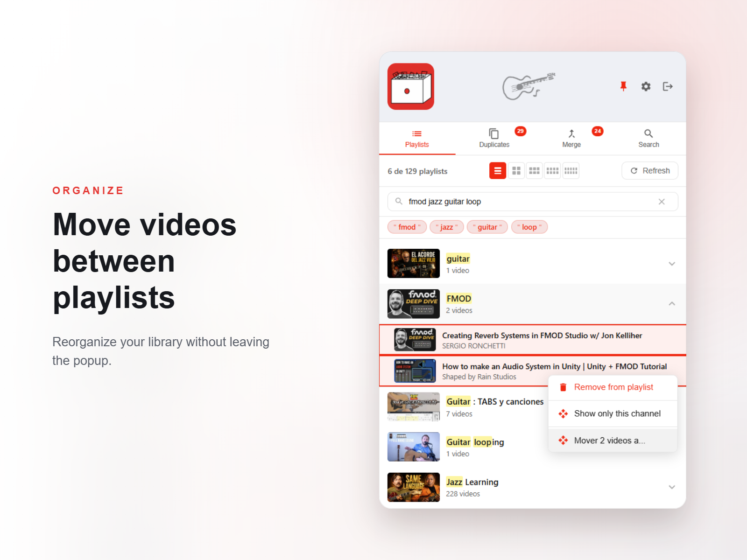Select the three-column grid view
Screen dimensions: 747x560
[534, 171]
